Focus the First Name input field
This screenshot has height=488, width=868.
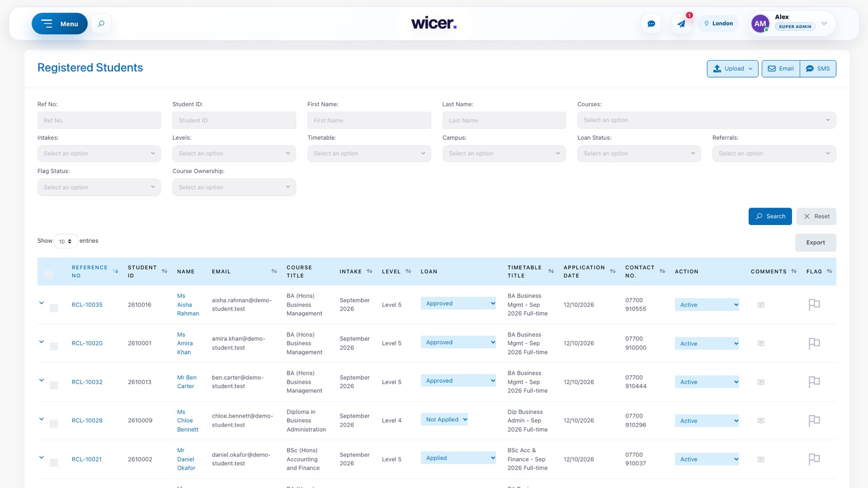click(369, 120)
